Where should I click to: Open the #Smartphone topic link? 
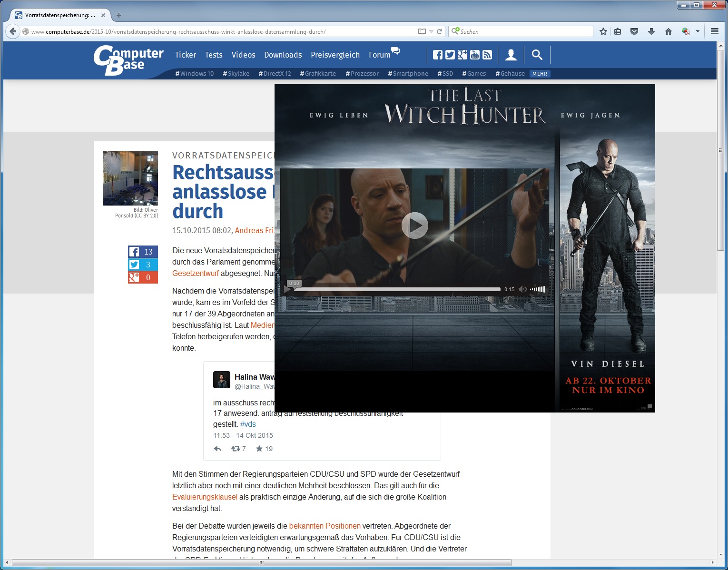(x=408, y=74)
